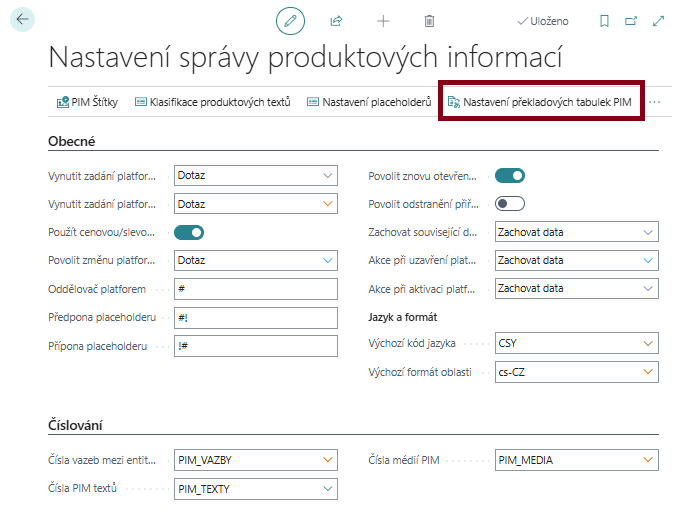The image size is (690, 521).
Task: Show more actions via ellipsis
Action: point(654,102)
